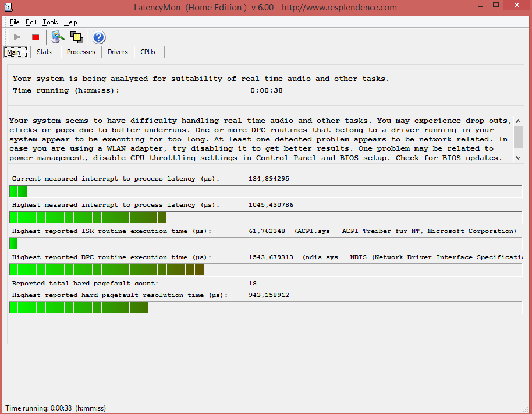
Task: Click the 'Current measured interrupt to process latency' label
Action: click(x=116, y=179)
